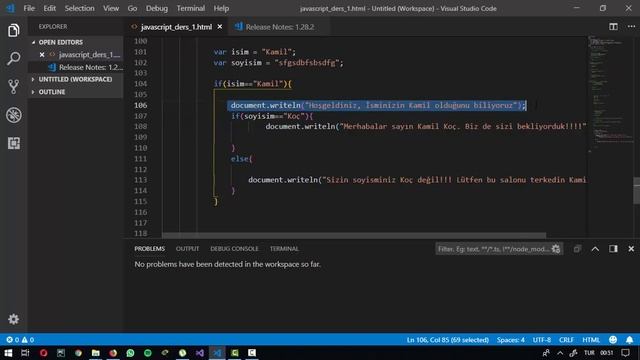Screen dimensions: 640x360
Task: Open WhatsApp from the taskbar
Action: click(130, 353)
